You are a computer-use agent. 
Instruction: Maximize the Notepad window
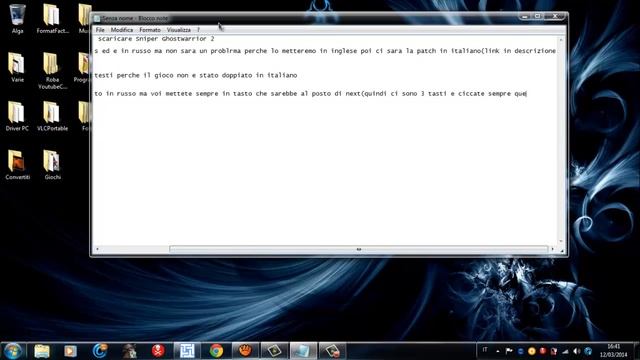pos(538,16)
